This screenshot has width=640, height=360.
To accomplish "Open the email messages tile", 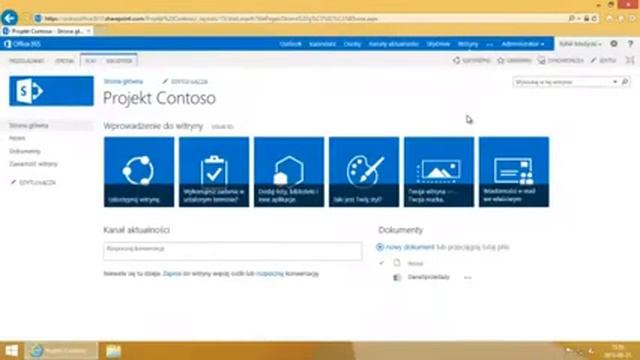I will (x=514, y=172).
